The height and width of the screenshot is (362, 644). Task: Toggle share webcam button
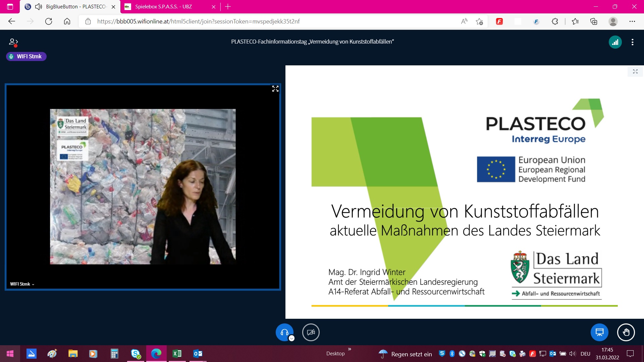pyautogui.click(x=311, y=332)
